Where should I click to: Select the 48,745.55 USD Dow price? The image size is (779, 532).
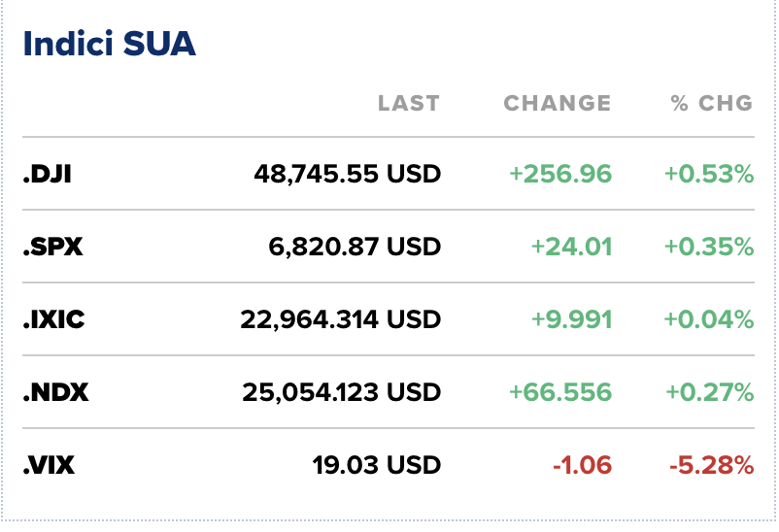[x=347, y=175]
